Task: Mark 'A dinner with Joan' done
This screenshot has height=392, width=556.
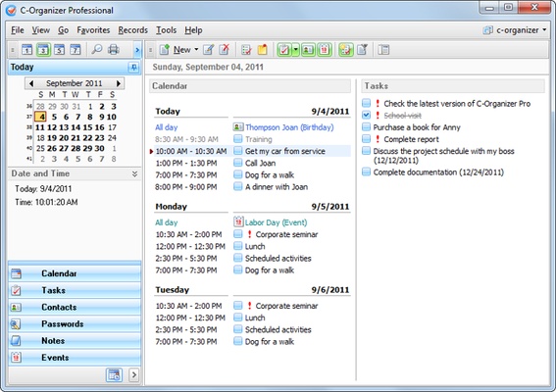Action: pyautogui.click(x=238, y=186)
